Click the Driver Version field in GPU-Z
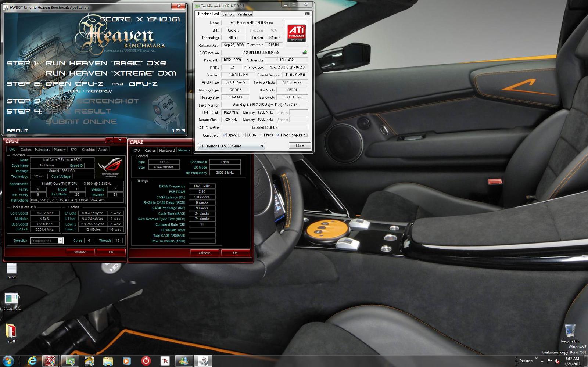 coord(265,105)
